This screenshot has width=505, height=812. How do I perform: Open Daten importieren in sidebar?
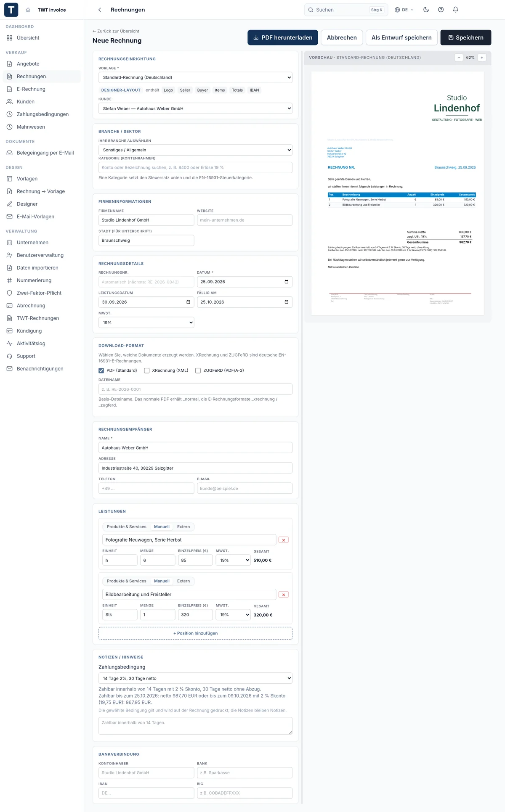42,268
